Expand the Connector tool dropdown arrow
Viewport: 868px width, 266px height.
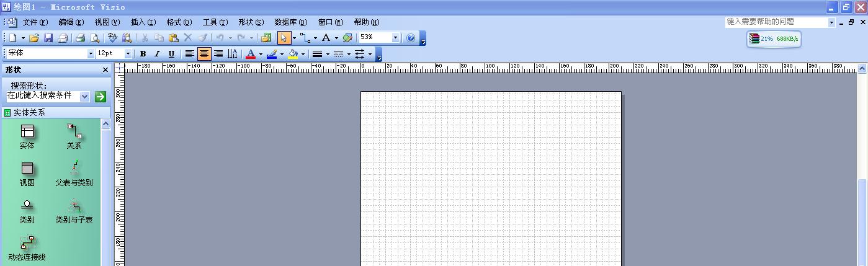[315, 38]
